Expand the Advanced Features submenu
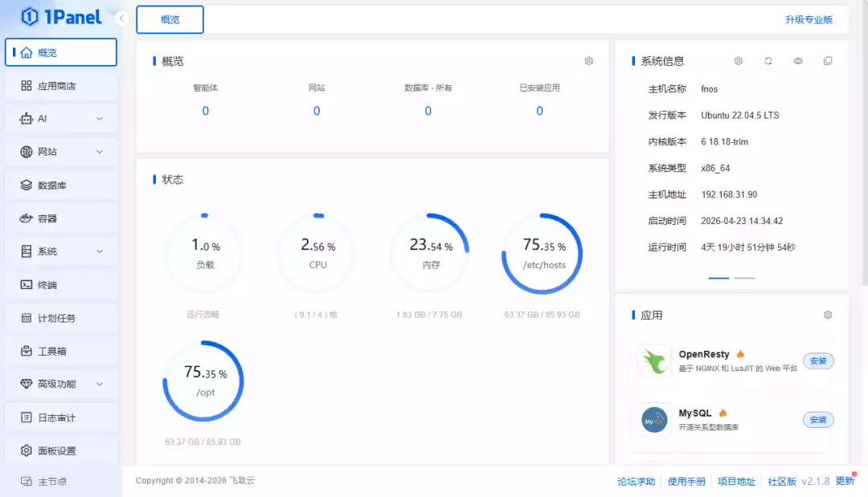The width and height of the screenshot is (868, 497). (x=60, y=385)
